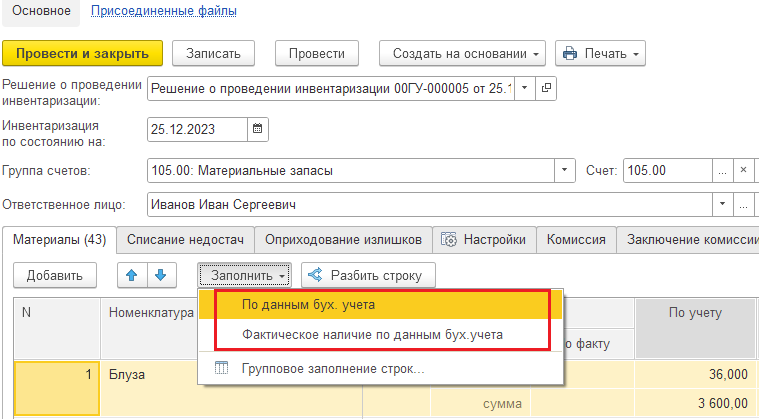
Task: Open Присоединенные файлы link
Action: click(x=164, y=11)
